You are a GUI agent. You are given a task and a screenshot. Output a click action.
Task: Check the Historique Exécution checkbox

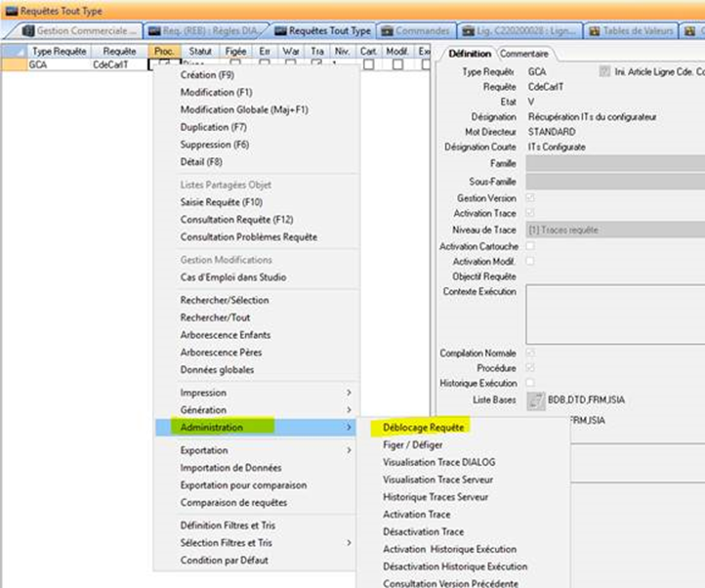[530, 384]
